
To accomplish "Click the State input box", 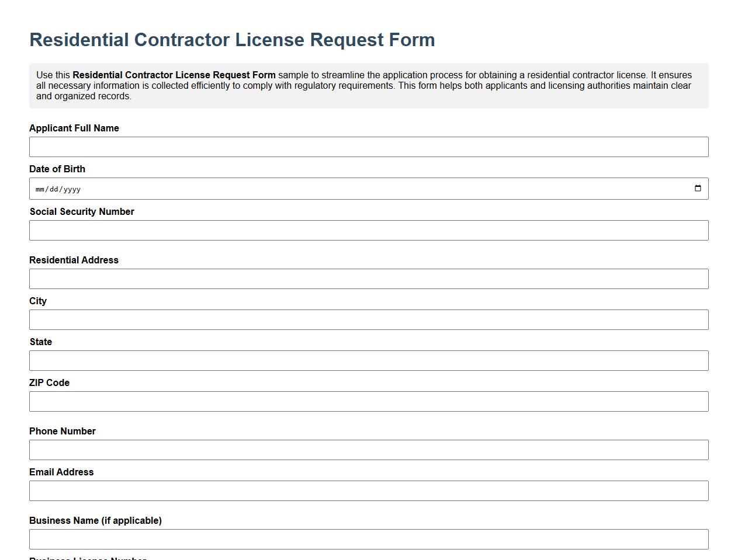I will [368, 360].
